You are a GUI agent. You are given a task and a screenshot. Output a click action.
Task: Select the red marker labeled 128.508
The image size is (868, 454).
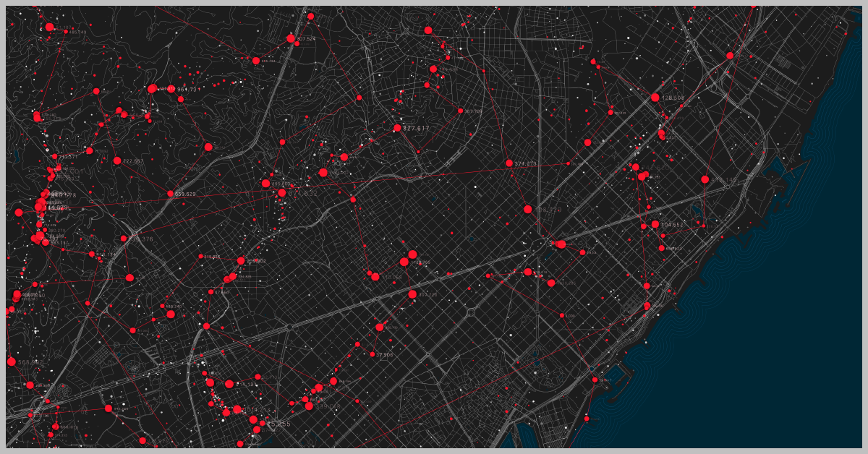coord(655,98)
